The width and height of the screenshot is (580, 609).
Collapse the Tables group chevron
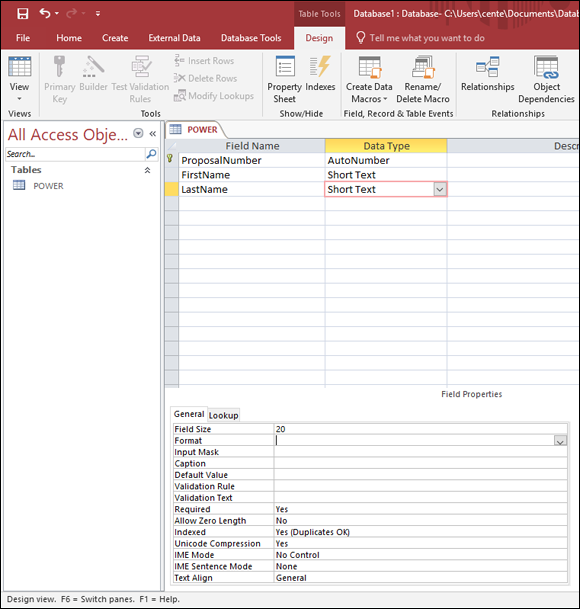coord(148,170)
